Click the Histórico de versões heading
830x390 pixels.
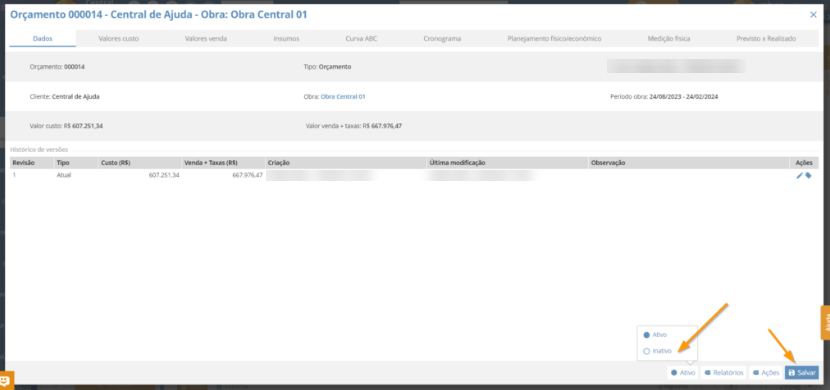click(39, 150)
